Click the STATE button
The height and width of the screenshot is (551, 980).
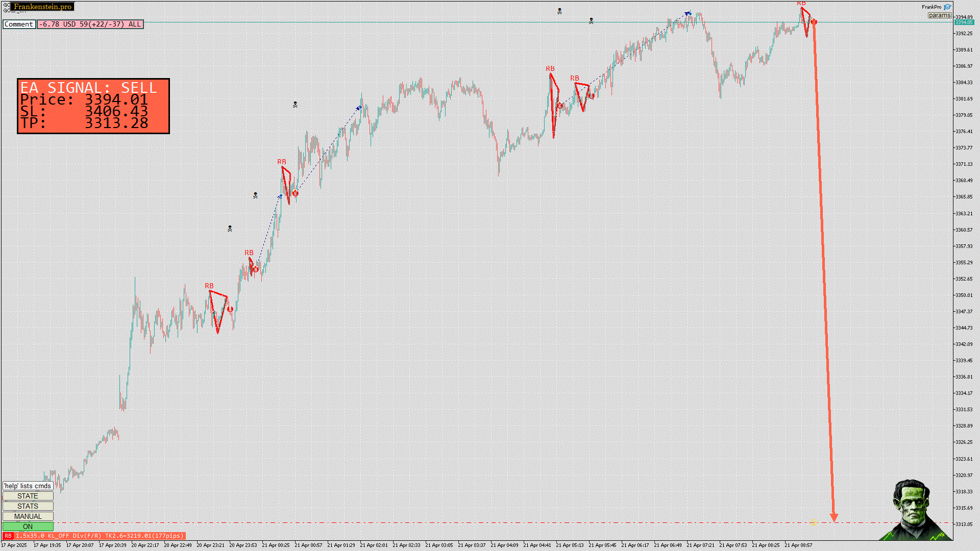click(28, 496)
